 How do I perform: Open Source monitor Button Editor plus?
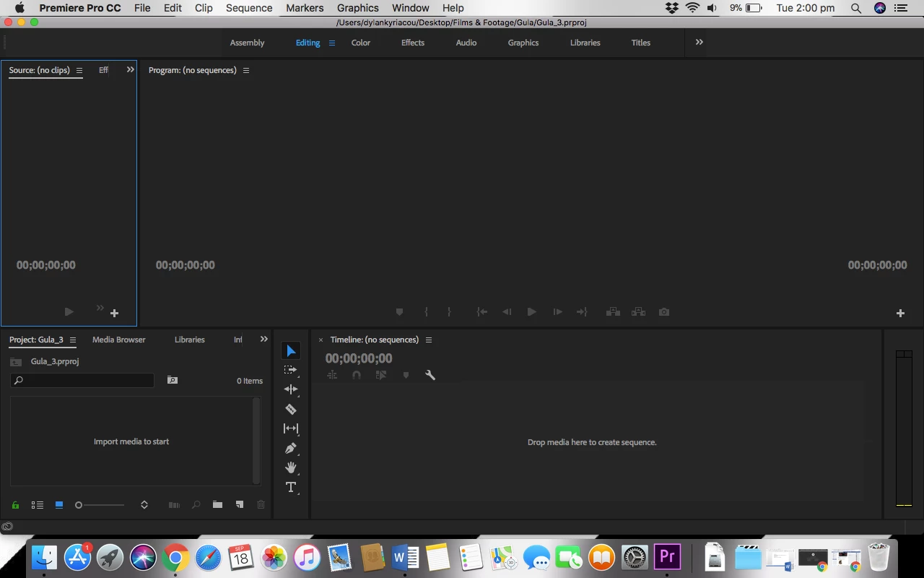coord(114,313)
